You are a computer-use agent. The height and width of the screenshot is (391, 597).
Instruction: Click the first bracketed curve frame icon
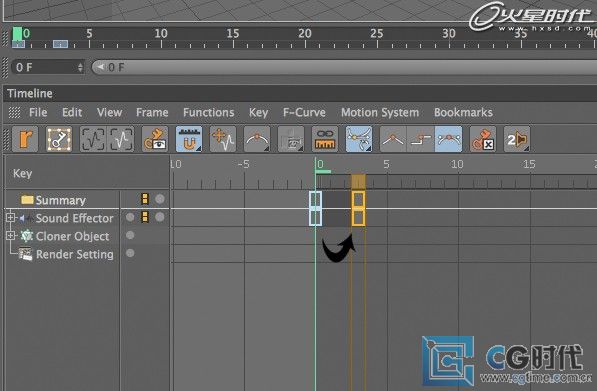[x=93, y=139]
